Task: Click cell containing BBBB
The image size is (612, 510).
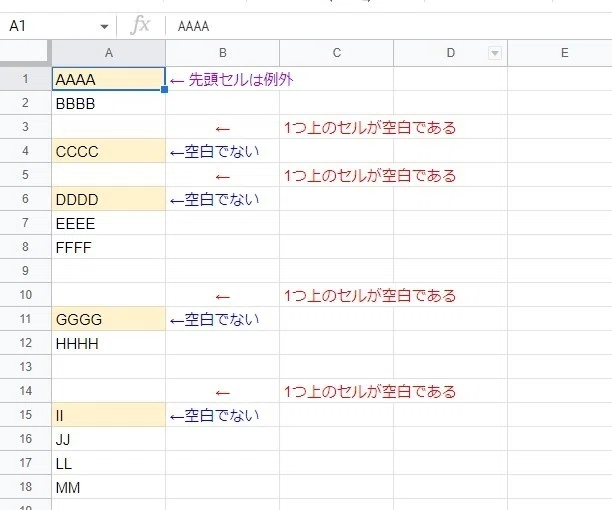Action: 109,103
